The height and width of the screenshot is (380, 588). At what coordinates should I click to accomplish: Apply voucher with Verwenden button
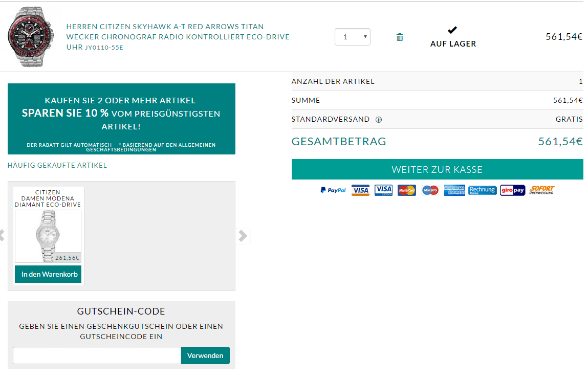coord(205,355)
